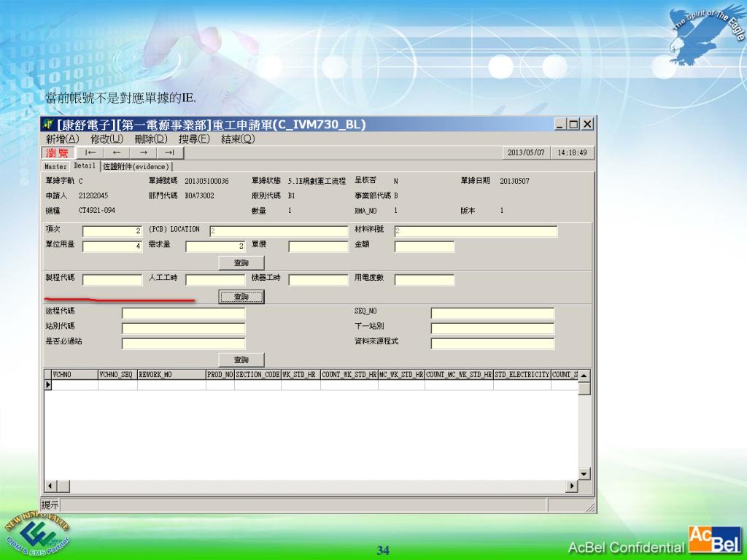This screenshot has height=560, width=747.
Task: Click the 瀏覽 mode button
Action: (58, 153)
